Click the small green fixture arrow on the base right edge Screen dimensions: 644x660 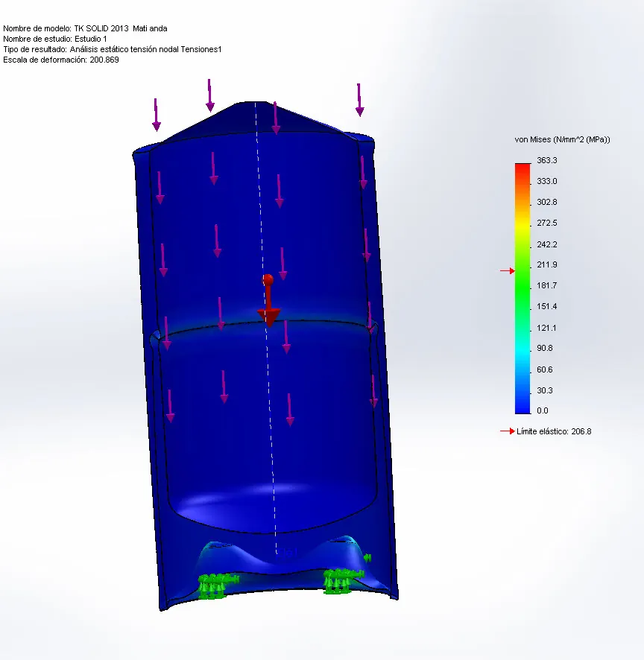point(367,558)
